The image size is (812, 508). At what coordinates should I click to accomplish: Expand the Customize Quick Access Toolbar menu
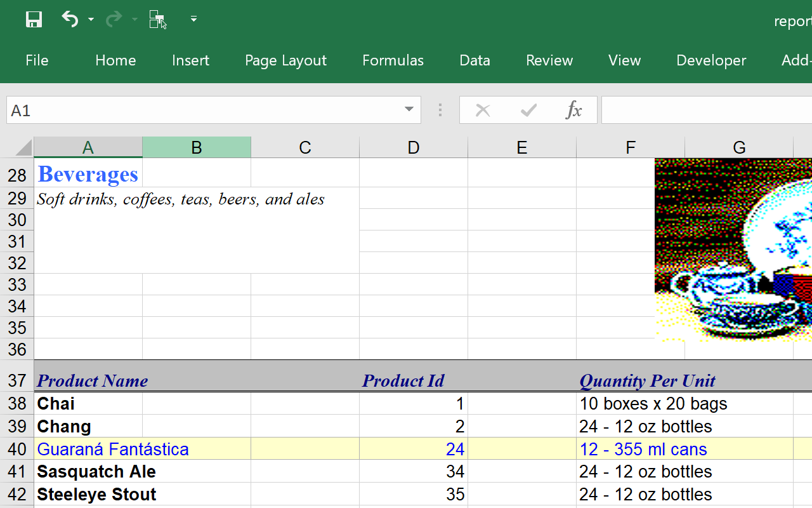pyautogui.click(x=193, y=20)
